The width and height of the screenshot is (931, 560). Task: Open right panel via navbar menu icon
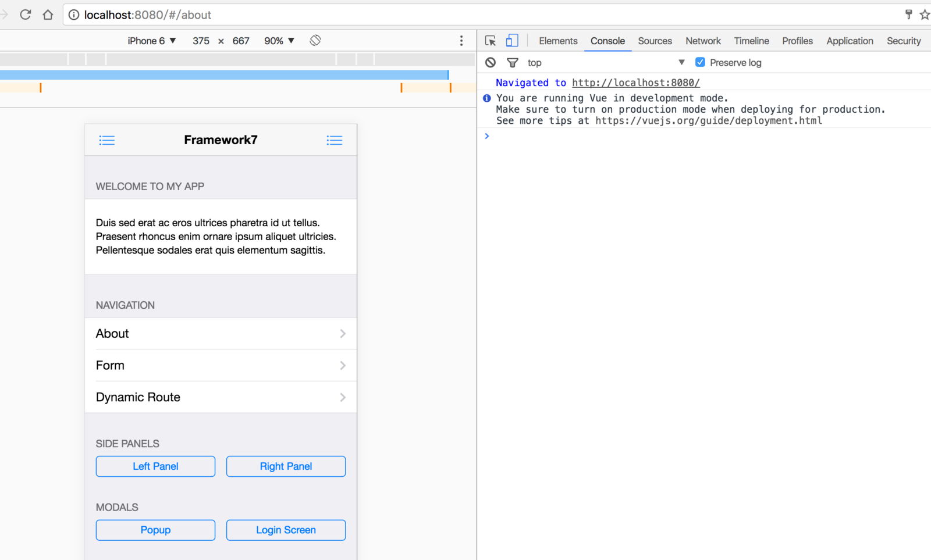335,140
